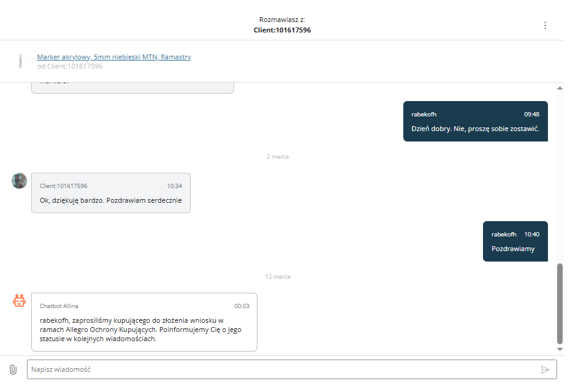Click 'rabekofh' sender name in the 09:48 message
Image resolution: width=578 pixels, height=392 pixels.
[424, 114]
